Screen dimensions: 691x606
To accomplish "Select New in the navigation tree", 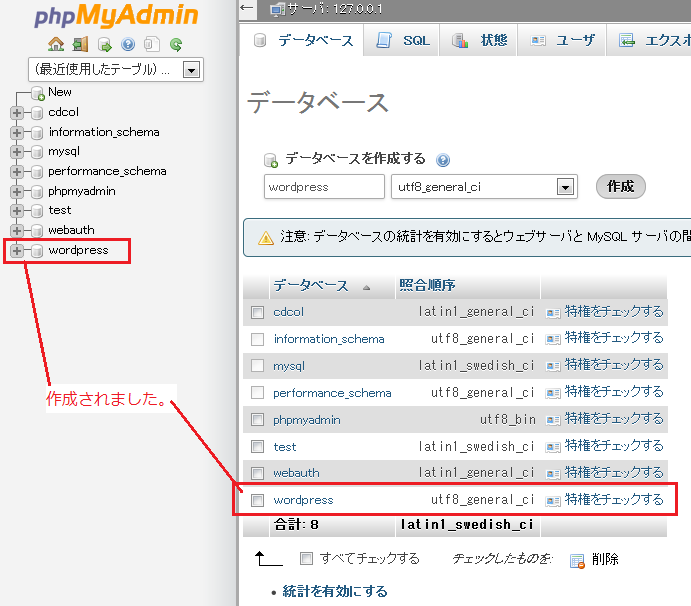I will (x=59, y=92).
